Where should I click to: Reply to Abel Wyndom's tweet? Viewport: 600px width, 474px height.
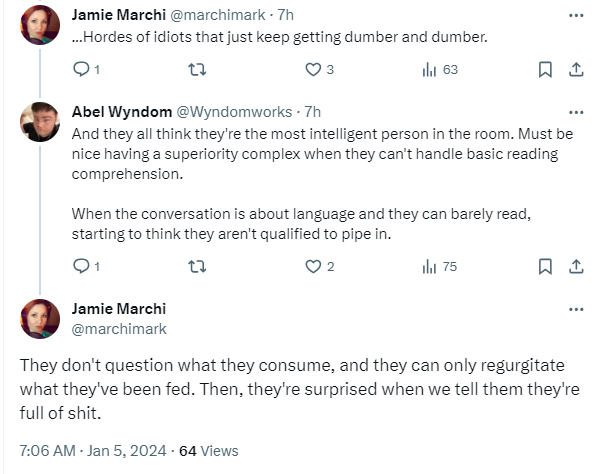(82, 266)
